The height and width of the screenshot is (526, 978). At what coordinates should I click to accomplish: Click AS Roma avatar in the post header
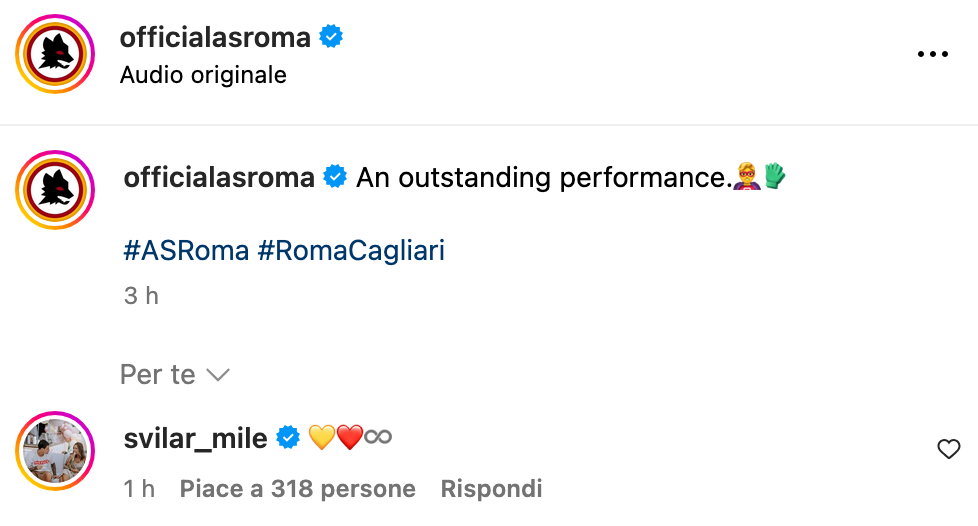55,54
